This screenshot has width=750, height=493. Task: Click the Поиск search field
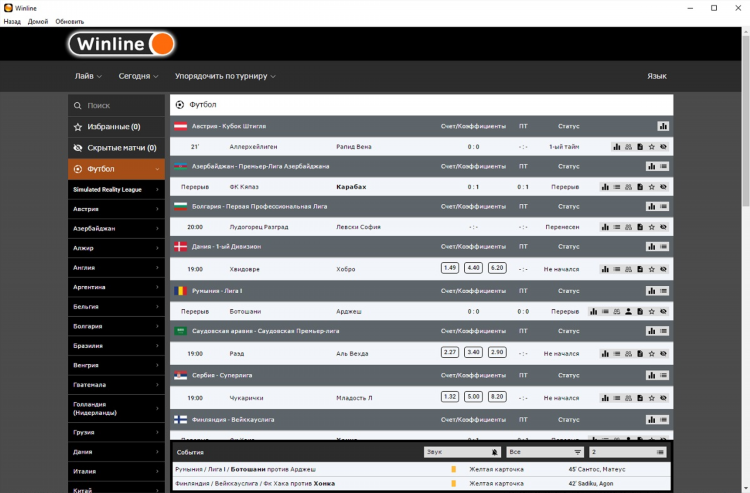tap(116, 106)
